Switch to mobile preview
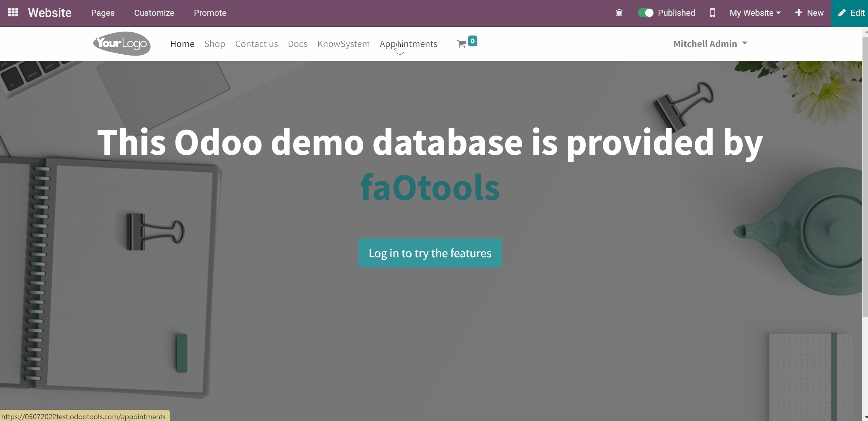Screen dimensions: 868x421 [x=712, y=13]
